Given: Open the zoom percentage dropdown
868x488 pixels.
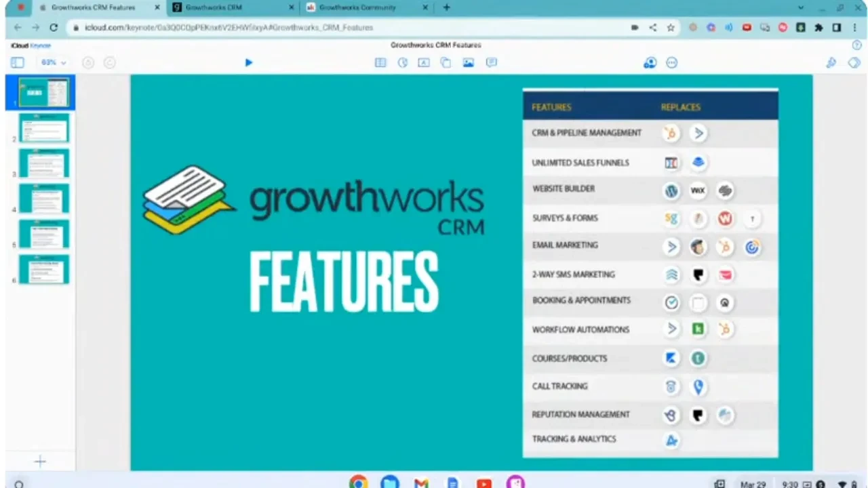Looking at the screenshot, I should (x=54, y=62).
